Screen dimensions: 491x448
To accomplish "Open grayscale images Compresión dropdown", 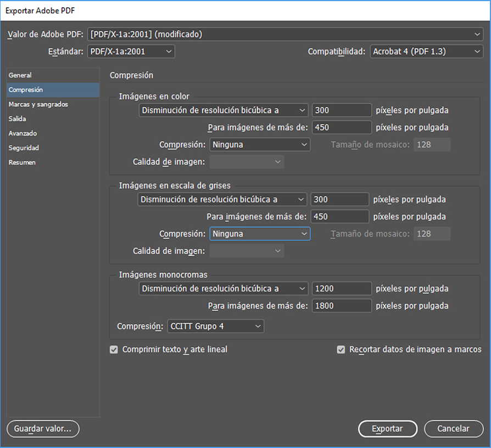I will [260, 234].
